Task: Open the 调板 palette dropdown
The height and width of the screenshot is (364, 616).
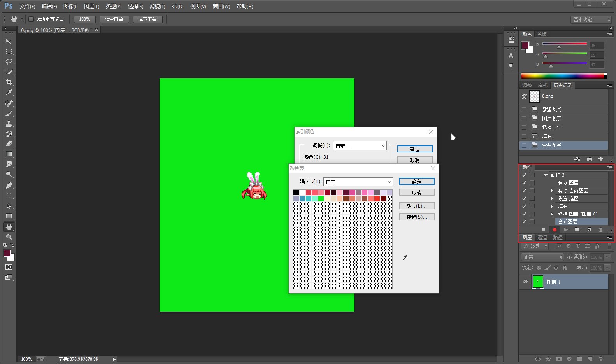Action: [x=360, y=145]
